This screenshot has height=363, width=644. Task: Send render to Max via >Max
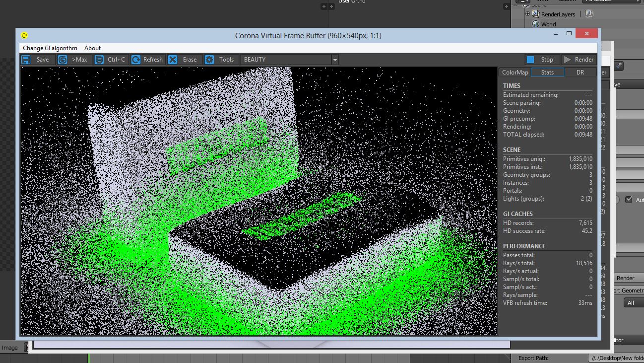73,60
